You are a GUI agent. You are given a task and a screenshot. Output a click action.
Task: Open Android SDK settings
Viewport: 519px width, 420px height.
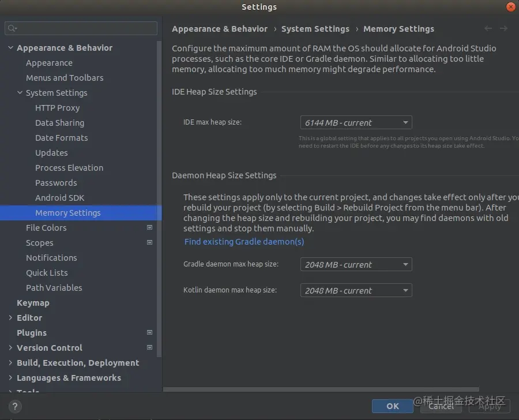pos(60,198)
